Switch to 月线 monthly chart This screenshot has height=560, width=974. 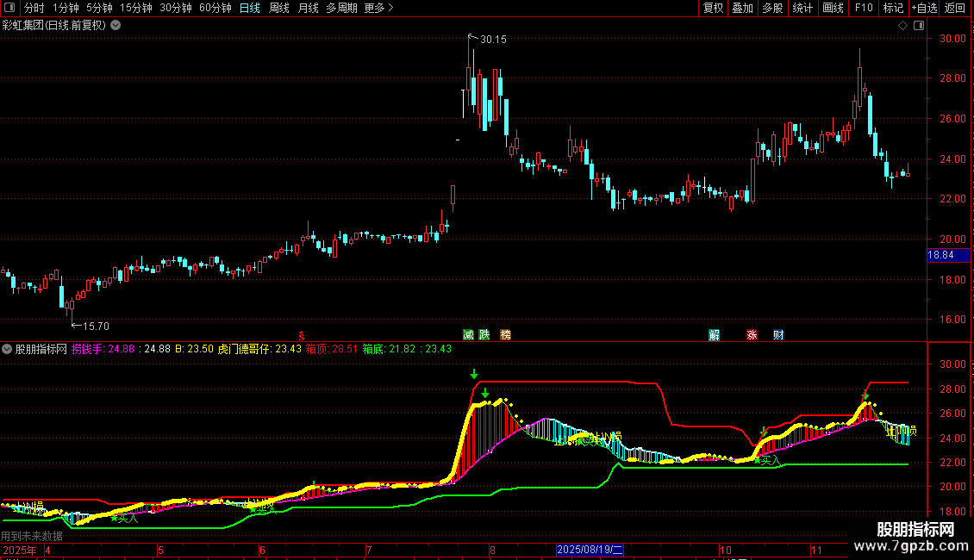[x=308, y=8]
